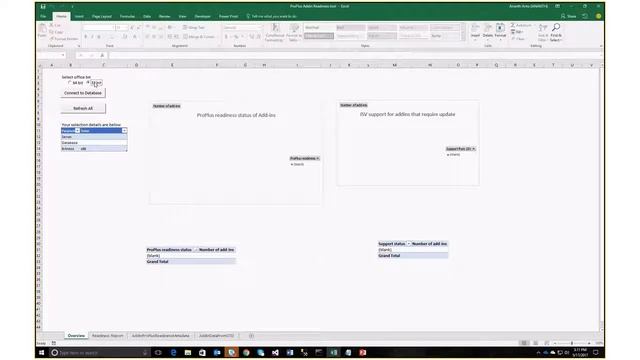Viewport: 640px width, 360px height.
Task: Click the Format Painter command
Action: (64, 39)
